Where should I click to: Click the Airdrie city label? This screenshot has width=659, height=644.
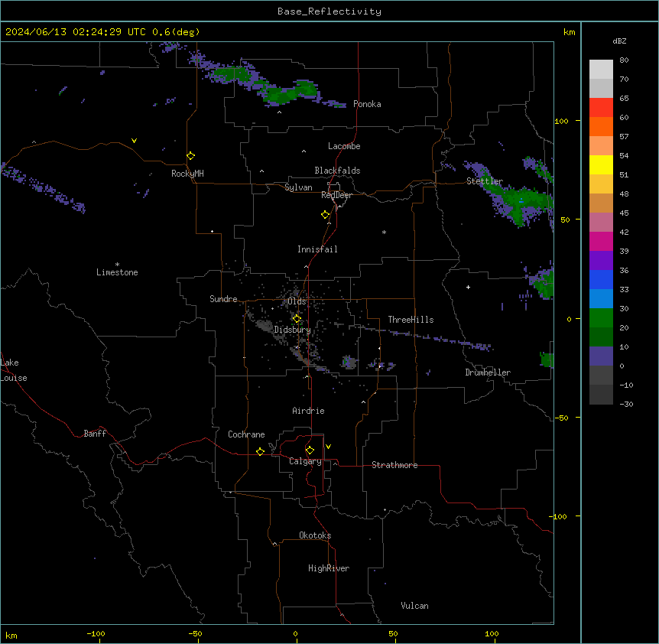click(x=308, y=411)
